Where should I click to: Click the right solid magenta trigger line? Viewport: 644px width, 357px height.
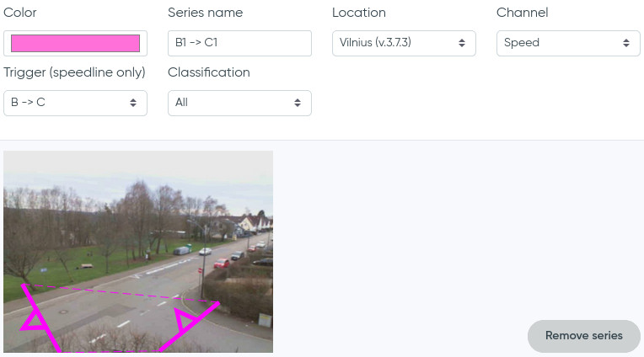(x=190, y=327)
